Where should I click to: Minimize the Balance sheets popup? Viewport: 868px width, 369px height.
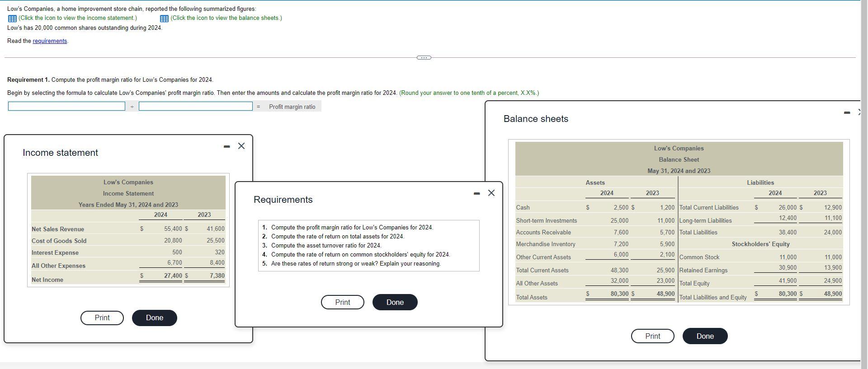(847, 112)
